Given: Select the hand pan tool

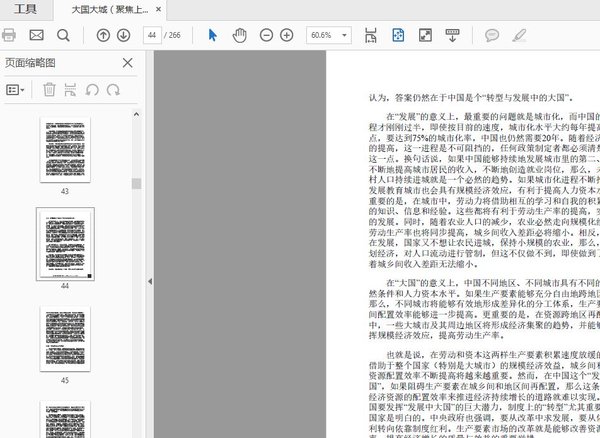Looking at the screenshot, I should [239, 35].
